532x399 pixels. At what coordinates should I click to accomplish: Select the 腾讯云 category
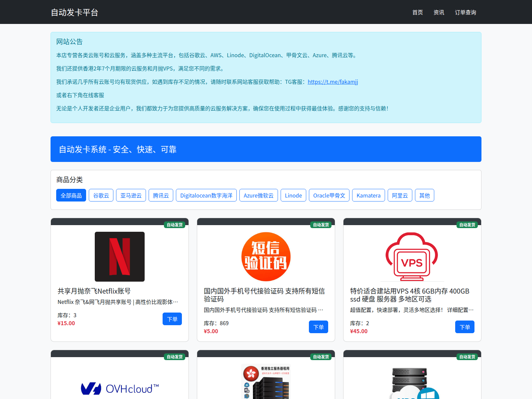pos(161,195)
